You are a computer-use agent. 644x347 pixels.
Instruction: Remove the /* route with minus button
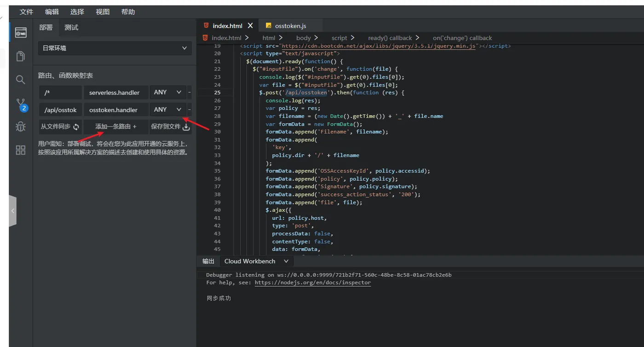click(190, 93)
